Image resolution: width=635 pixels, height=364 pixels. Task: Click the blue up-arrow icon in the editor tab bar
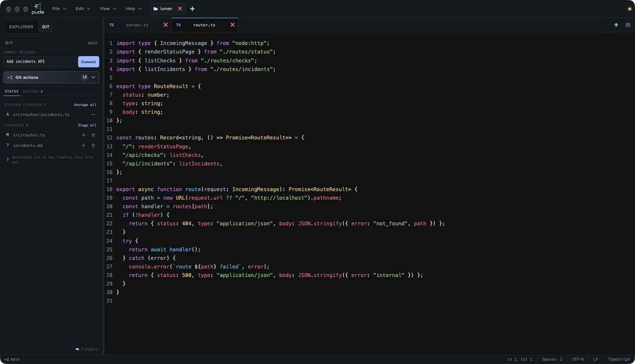[x=616, y=25]
